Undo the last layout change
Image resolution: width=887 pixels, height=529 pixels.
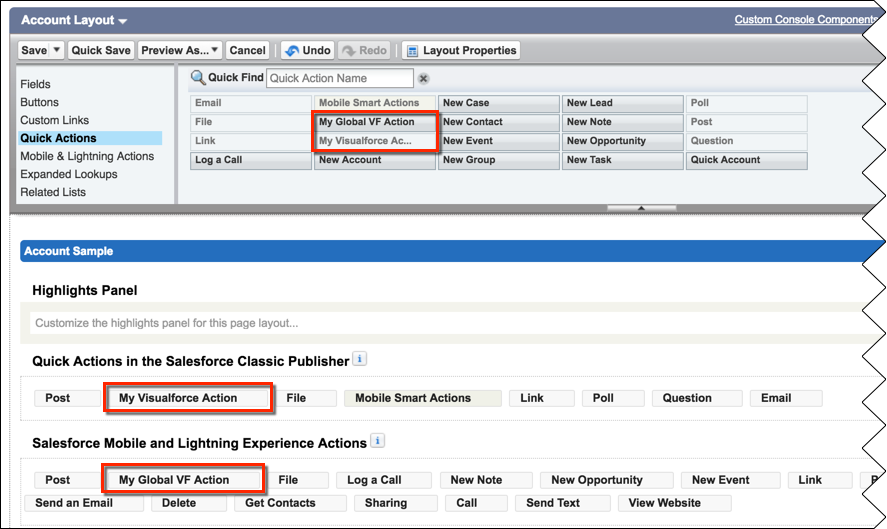[x=308, y=50]
